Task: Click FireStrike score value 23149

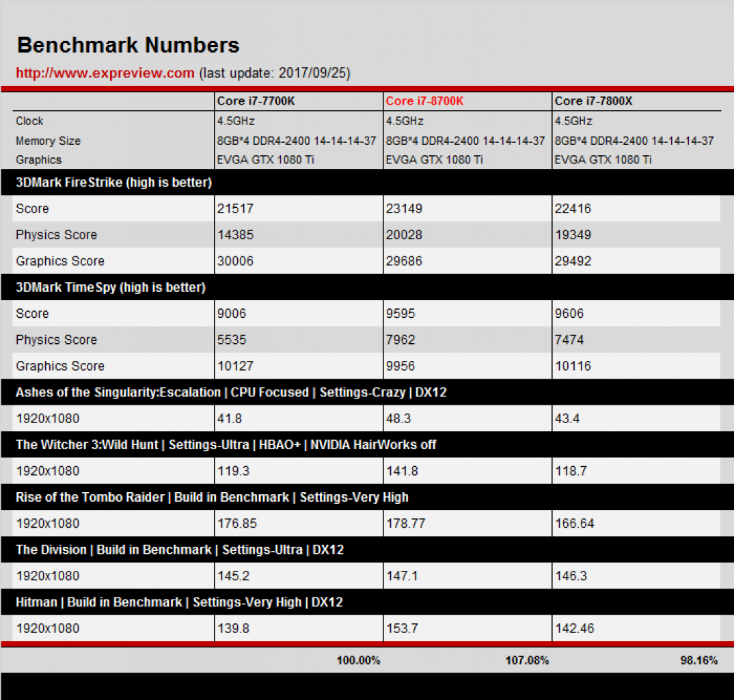Action: click(404, 208)
